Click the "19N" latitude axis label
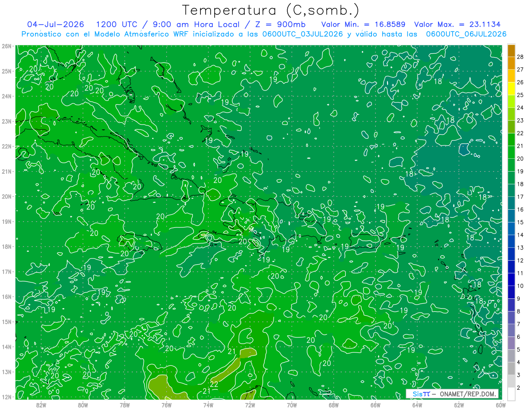 [6, 221]
